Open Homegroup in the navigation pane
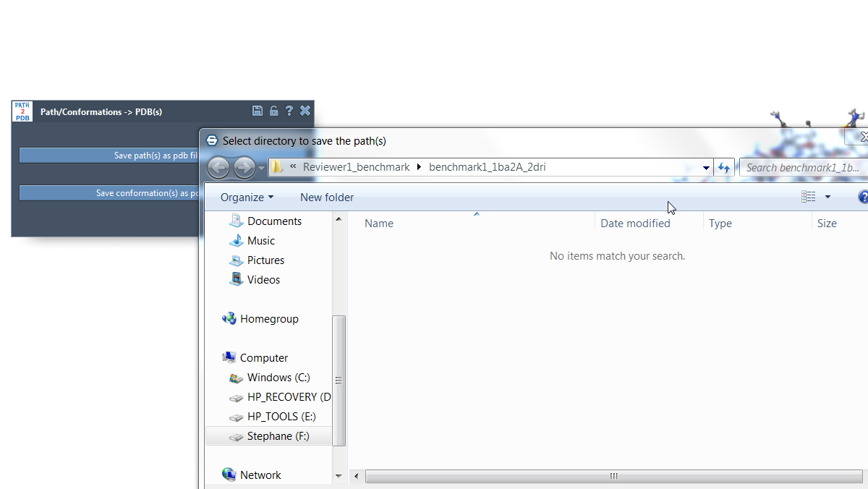Screen dimensions: 868x489 click(x=260, y=319)
